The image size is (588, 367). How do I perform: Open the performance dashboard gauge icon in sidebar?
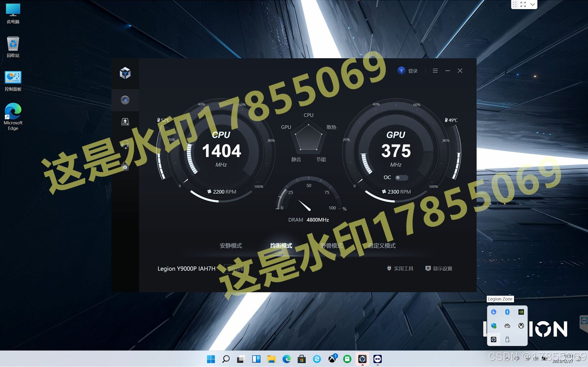tap(125, 100)
